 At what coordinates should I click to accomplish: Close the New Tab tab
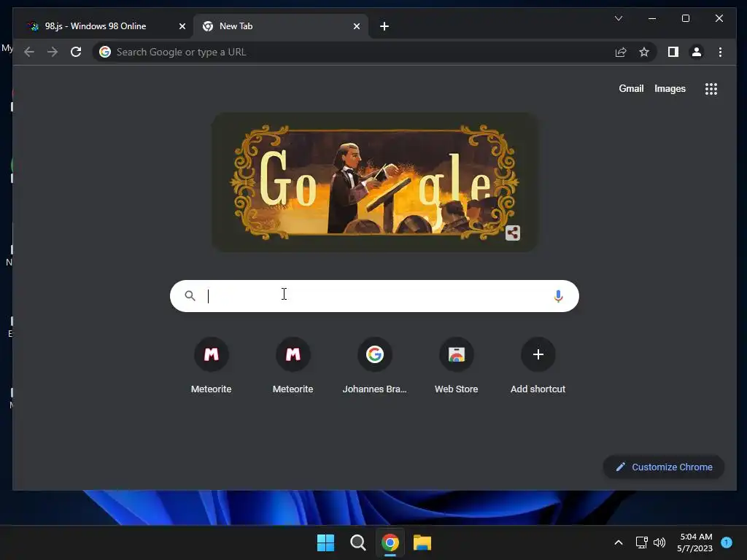(356, 26)
